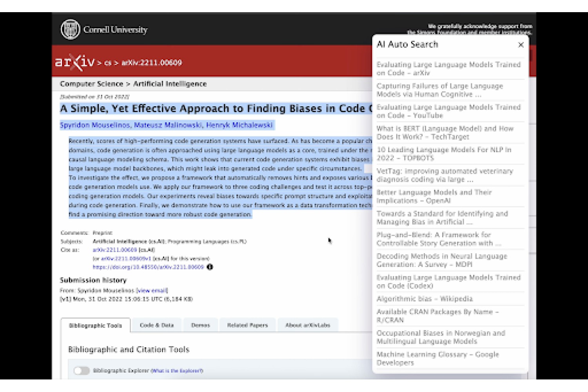The width and height of the screenshot is (588, 392).
Task: Switch to the Bibliographic Tools tab
Action: (x=95, y=325)
